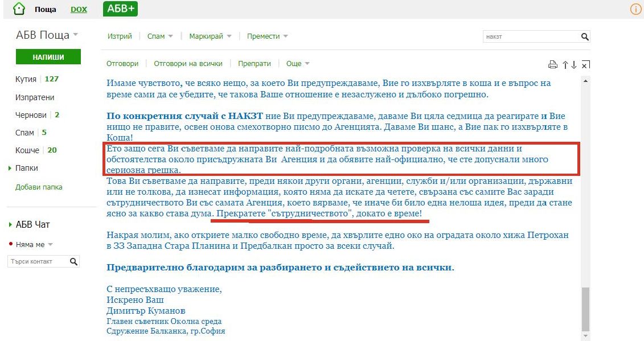The image size is (644, 341).
Task: Open the Чернови drafts folder
Action: click(31, 115)
